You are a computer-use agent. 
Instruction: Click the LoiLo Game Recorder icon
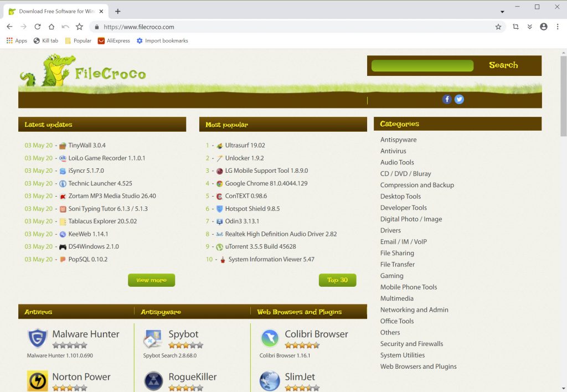63,158
